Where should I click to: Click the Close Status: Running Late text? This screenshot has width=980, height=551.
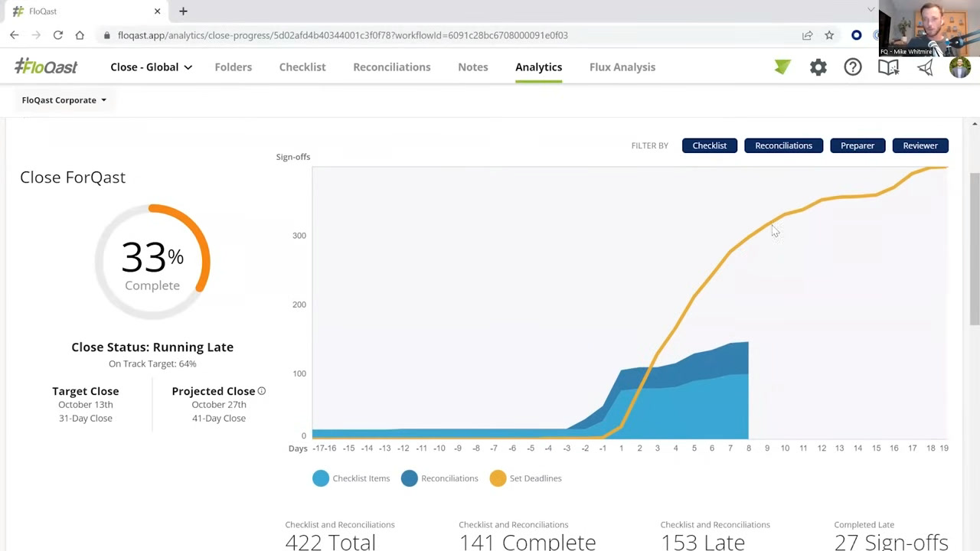pos(152,347)
